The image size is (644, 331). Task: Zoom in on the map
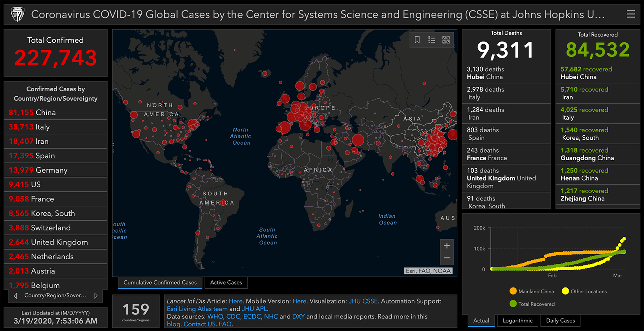click(x=447, y=246)
